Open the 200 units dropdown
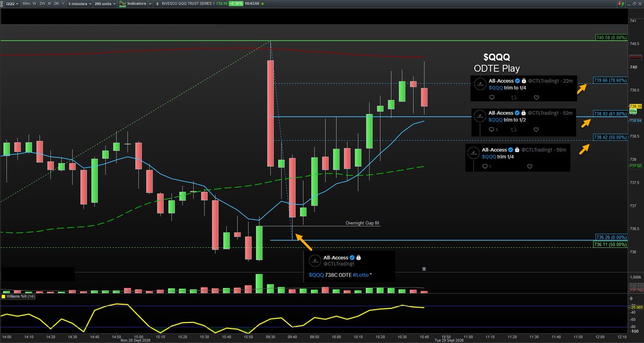644x343 pixels. tap(105, 3)
